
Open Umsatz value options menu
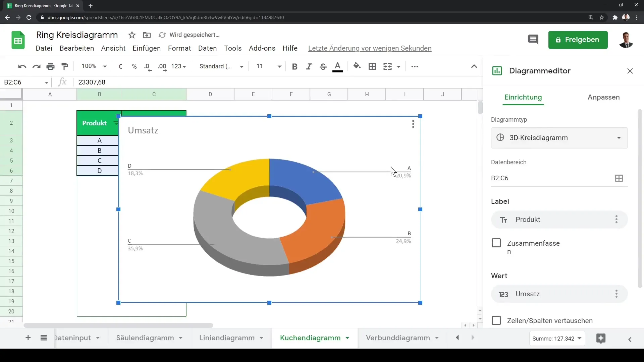(x=616, y=294)
